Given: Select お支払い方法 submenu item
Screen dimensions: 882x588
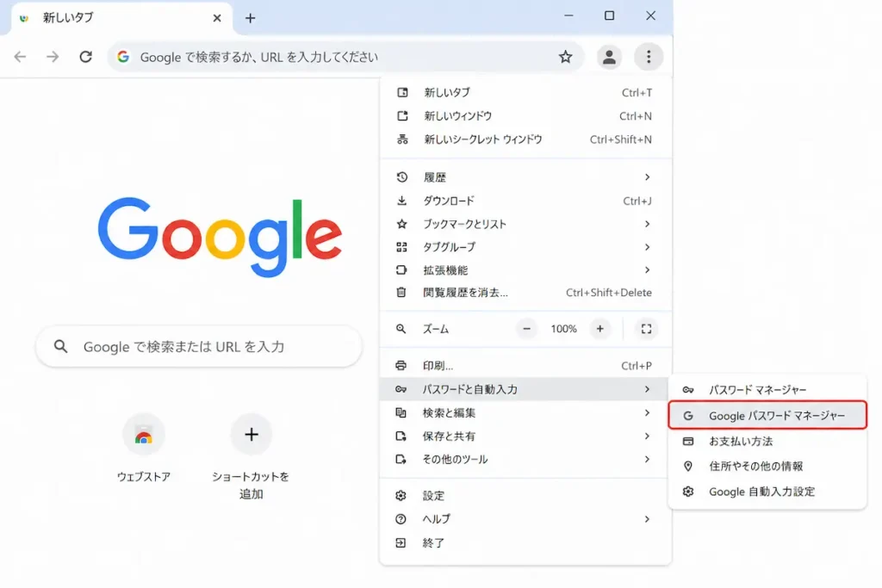Looking at the screenshot, I should click(767, 442).
